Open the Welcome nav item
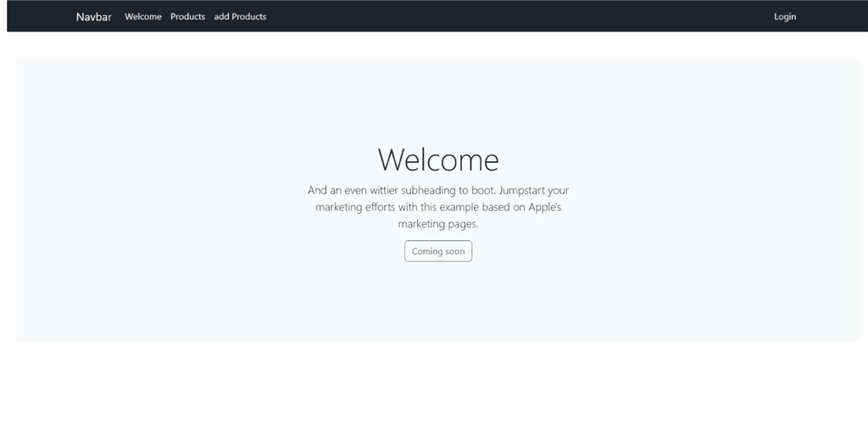This screenshot has width=868, height=436. point(142,17)
